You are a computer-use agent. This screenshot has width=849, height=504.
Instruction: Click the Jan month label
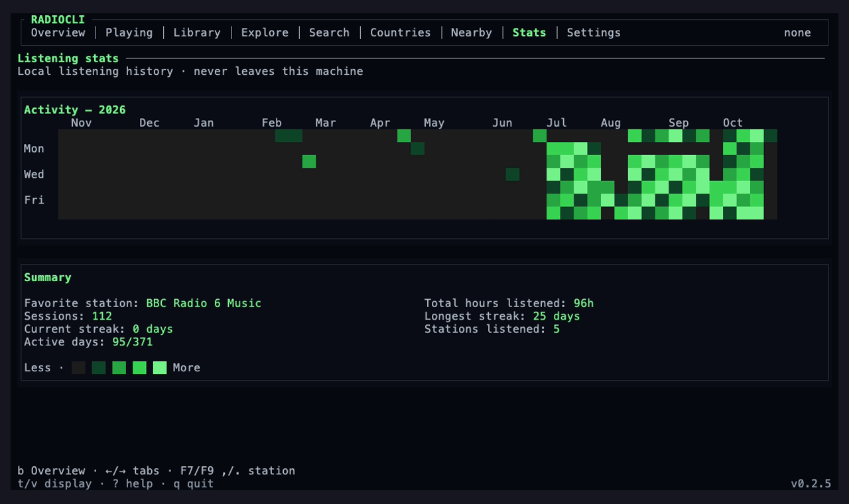(204, 123)
